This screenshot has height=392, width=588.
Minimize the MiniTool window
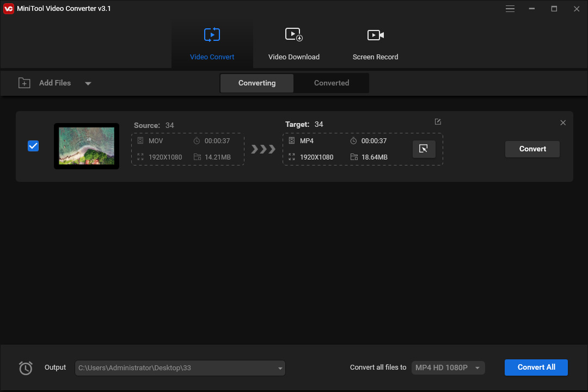[x=532, y=9]
